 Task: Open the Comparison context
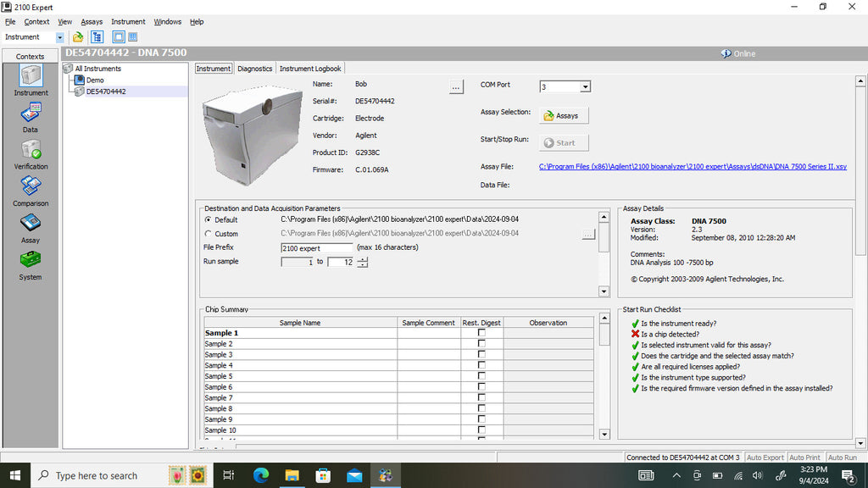(x=31, y=191)
